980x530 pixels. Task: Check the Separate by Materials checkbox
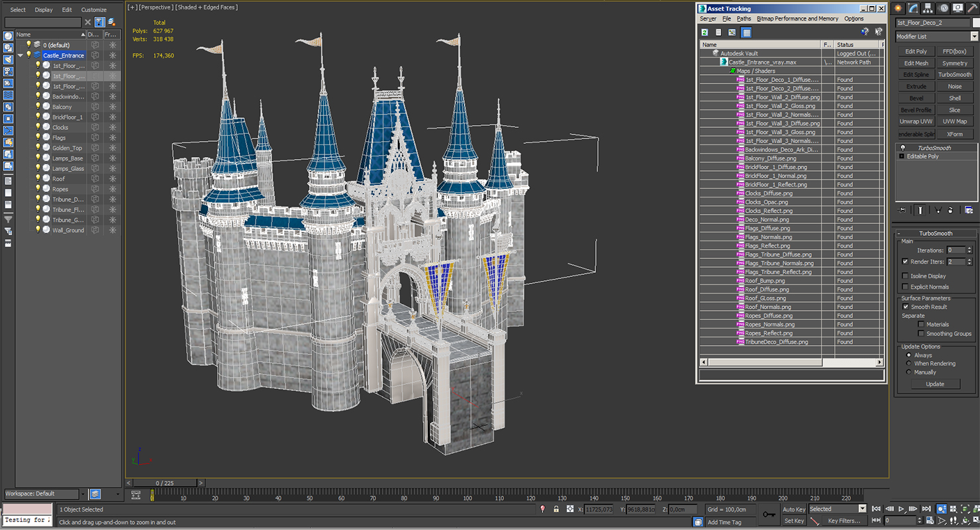(x=920, y=325)
